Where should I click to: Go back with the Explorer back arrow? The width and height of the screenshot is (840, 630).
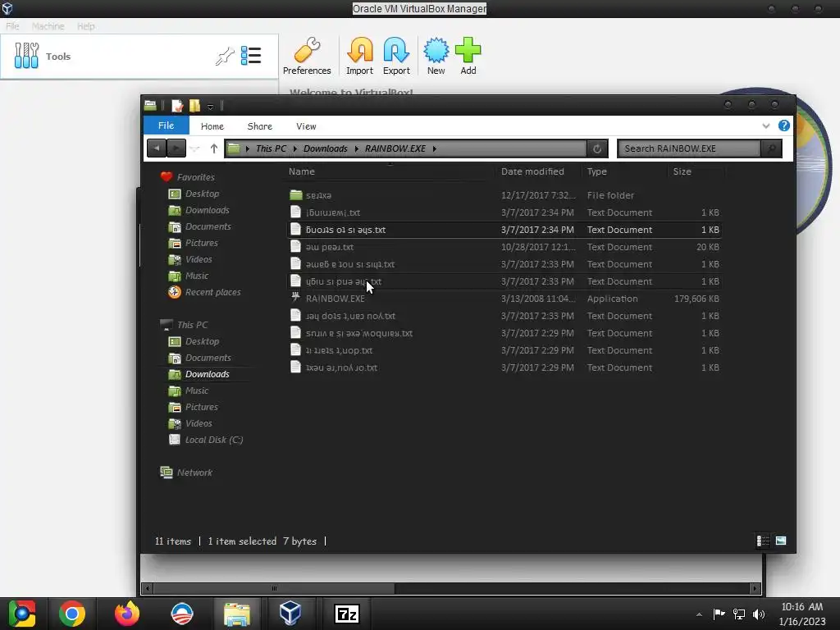157,148
